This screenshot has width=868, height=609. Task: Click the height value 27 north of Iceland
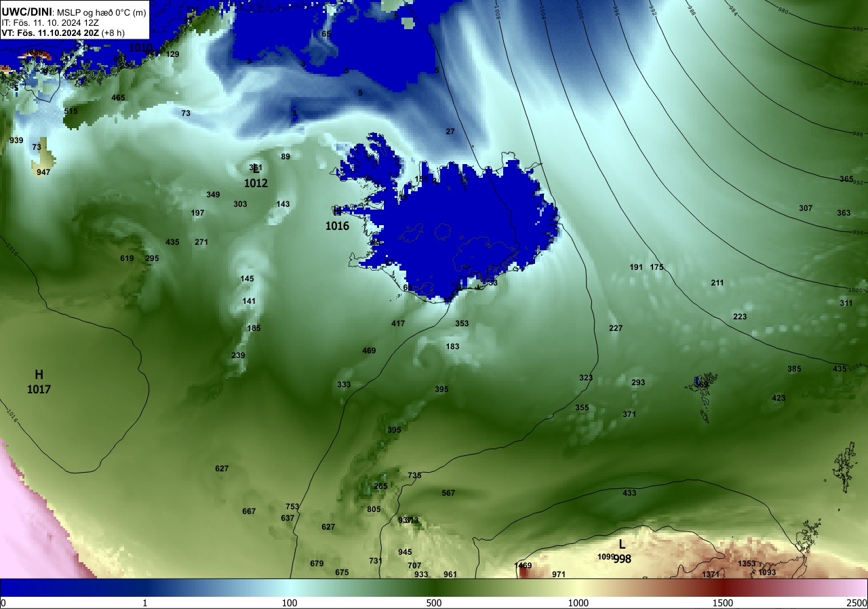point(450,132)
